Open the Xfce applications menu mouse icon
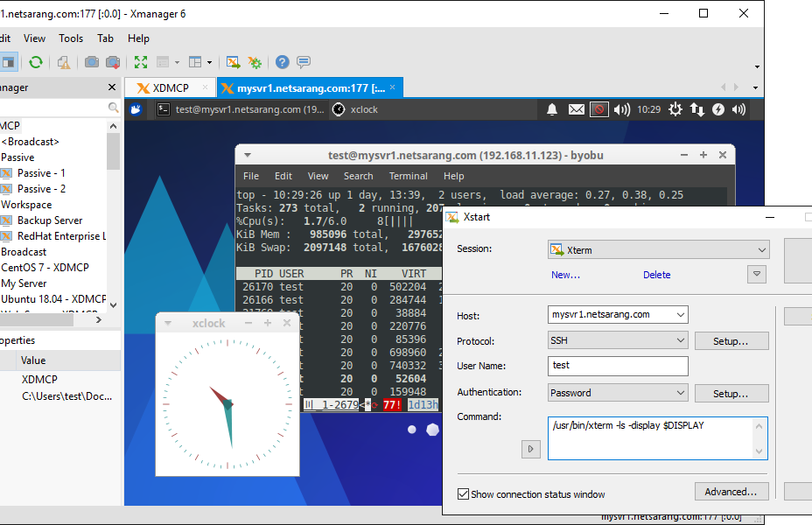This screenshot has width=812, height=525. [136, 109]
